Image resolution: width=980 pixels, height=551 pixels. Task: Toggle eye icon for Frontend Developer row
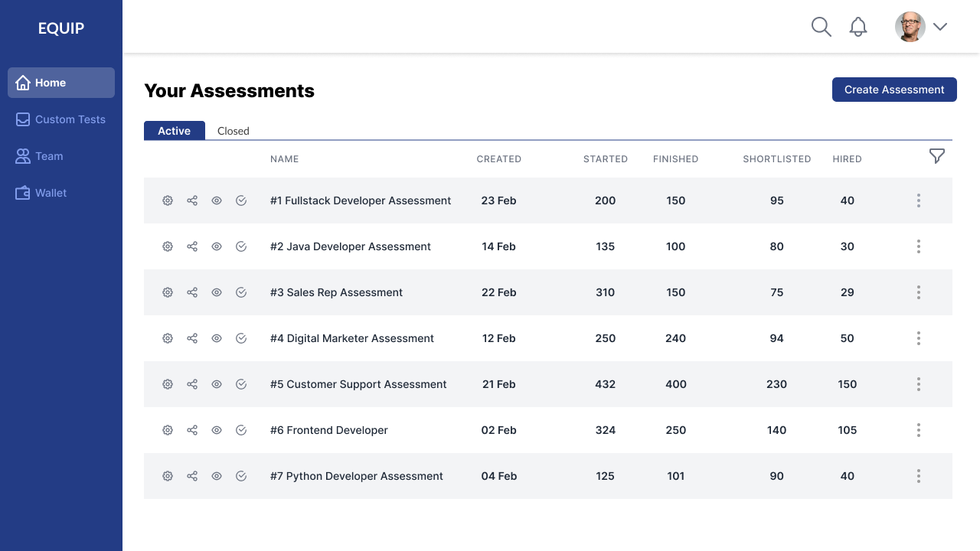217,430
